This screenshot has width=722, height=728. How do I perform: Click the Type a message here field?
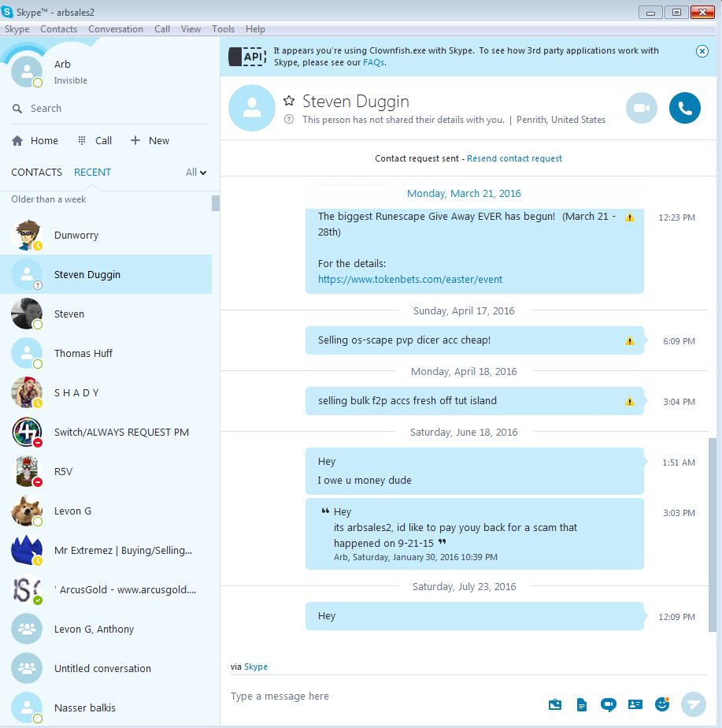(385, 696)
